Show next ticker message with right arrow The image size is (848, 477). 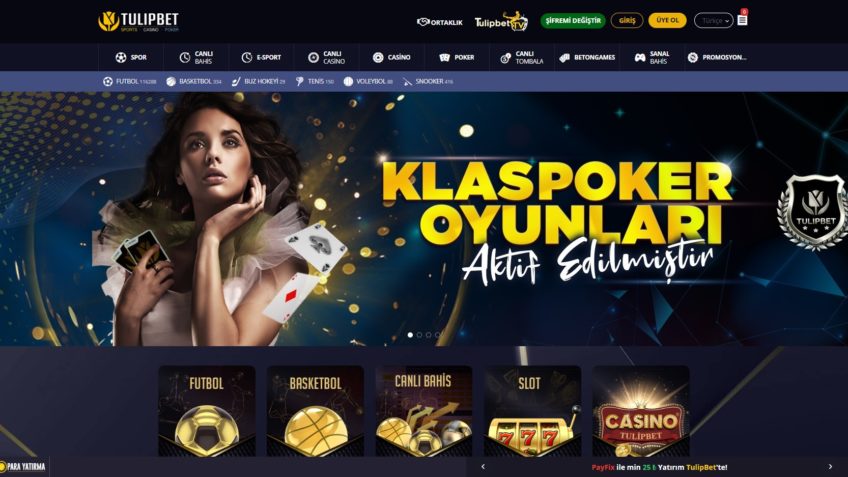point(830,467)
